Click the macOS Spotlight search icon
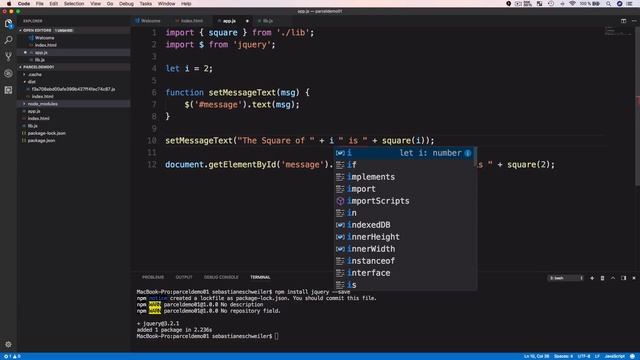This screenshot has width=640, height=360. [609, 4]
